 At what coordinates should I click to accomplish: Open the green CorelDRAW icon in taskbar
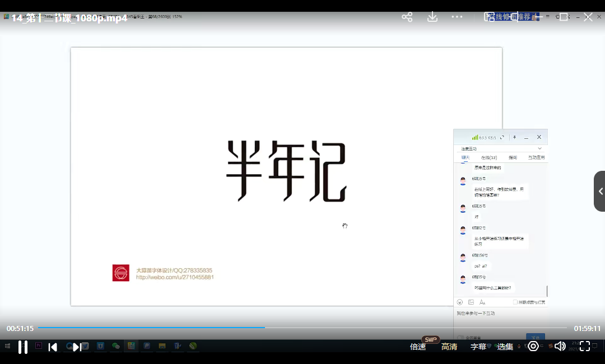[x=193, y=346]
